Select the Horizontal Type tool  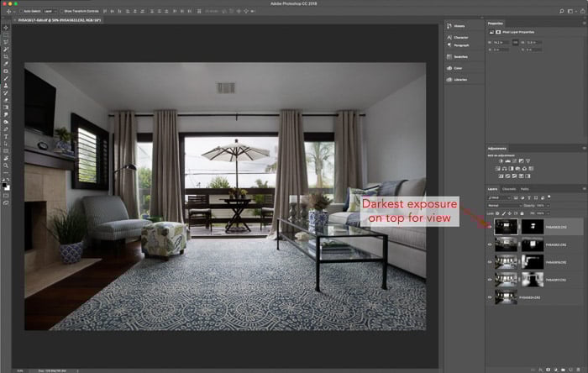coord(6,136)
